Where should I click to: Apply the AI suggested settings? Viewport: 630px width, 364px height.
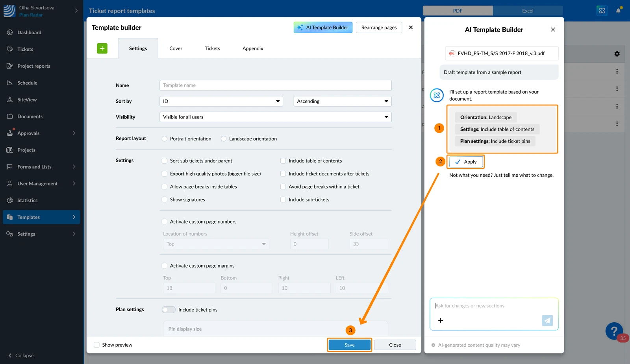pyautogui.click(x=466, y=162)
